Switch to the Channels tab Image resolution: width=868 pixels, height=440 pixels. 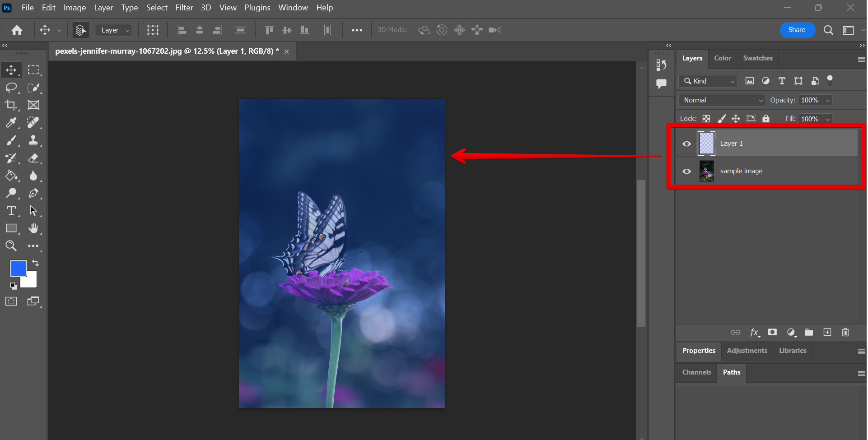(x=696, y=372)
